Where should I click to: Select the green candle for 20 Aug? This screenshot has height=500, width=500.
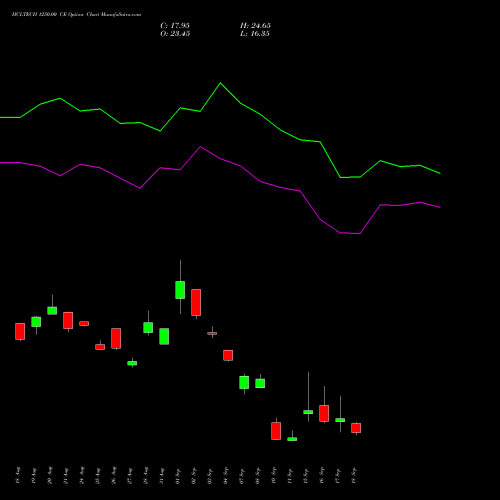click(52, 310)
